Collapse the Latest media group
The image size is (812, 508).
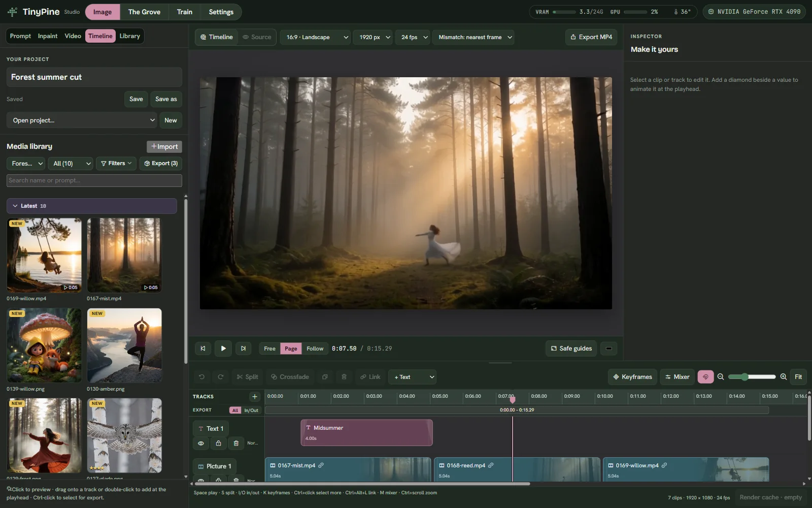[x=92, y=206]
